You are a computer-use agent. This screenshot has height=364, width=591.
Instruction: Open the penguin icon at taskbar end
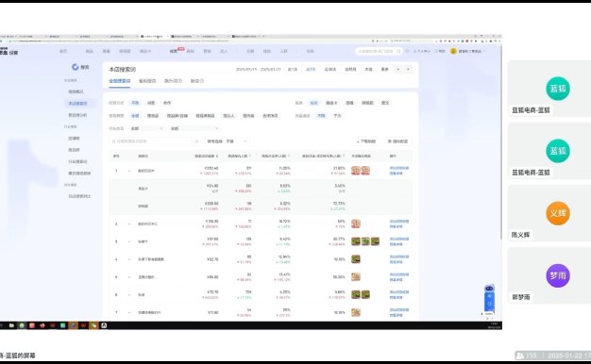pyautogui.click(x=104, y=325)
